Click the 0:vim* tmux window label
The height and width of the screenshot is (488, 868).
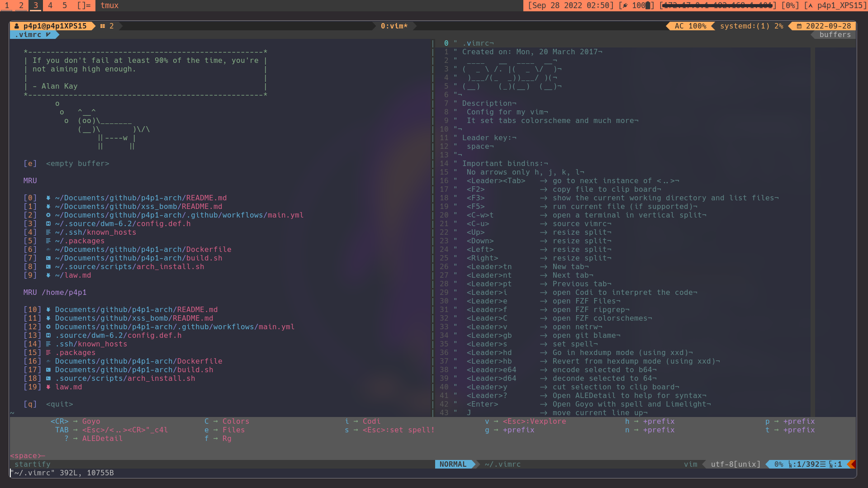[x=394, y=26]
